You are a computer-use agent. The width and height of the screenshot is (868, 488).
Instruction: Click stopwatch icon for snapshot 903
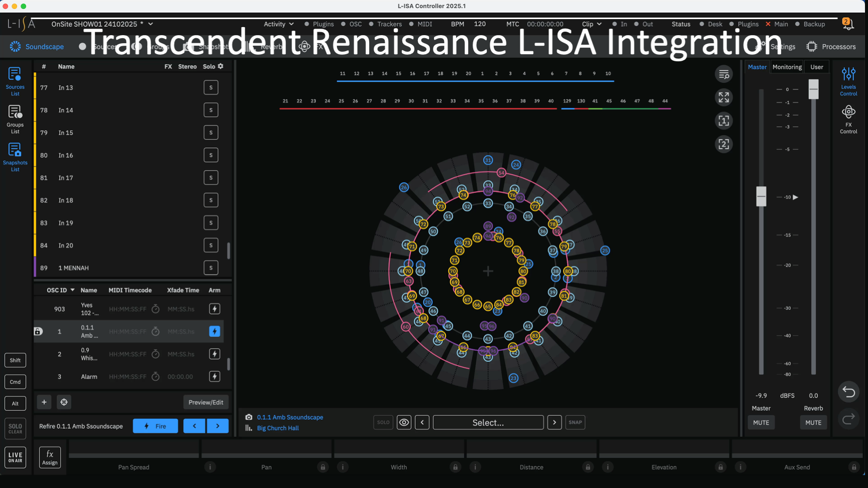coord(156,309)
